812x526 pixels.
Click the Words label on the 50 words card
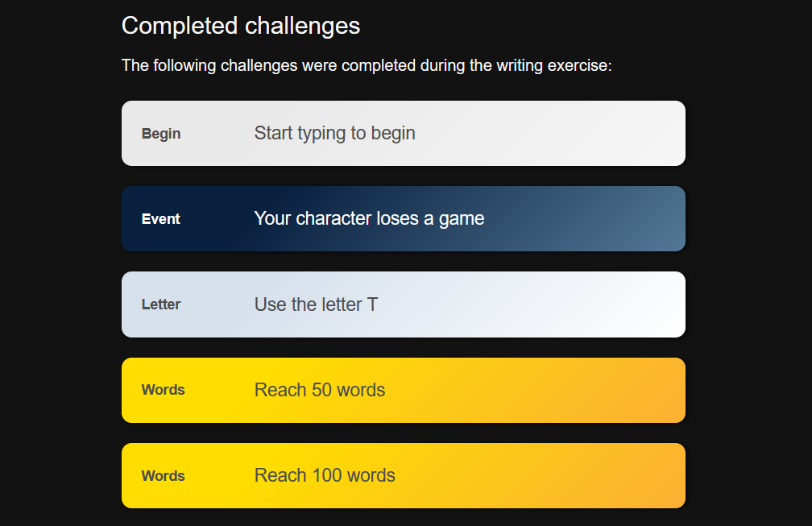click(163, 390)
